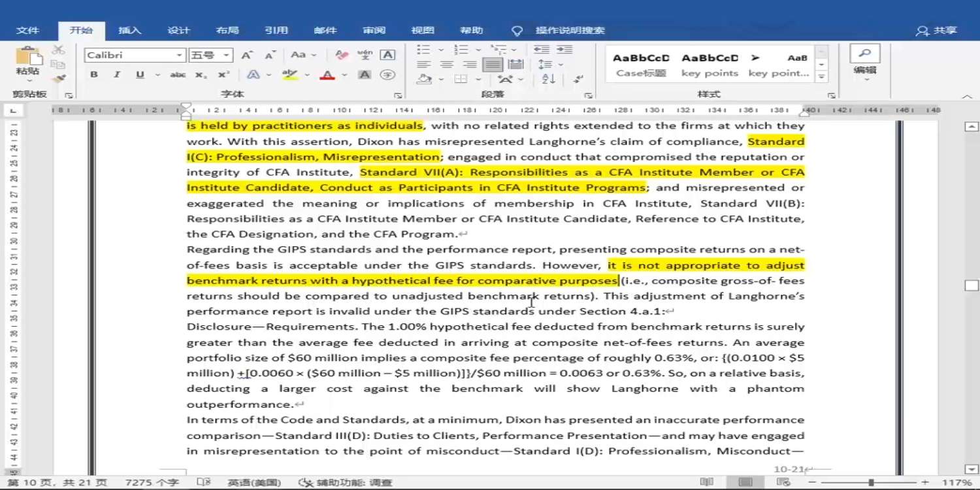Open the phonetic guide (wén) tool
Screen dimensions: 980x490
[x=365, y=55]
